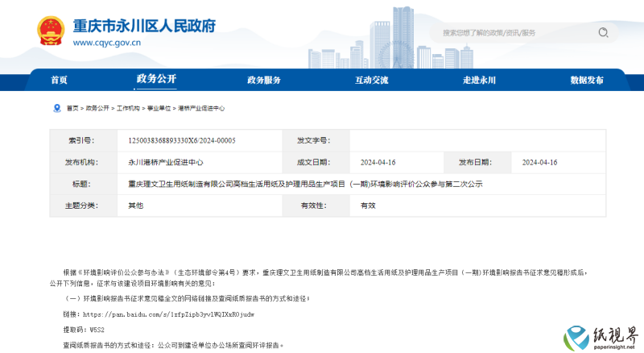This screenshot has width=644, height=353.
Task: Open the 政务公开 navigation tab
Action: [x=156, y=79]
